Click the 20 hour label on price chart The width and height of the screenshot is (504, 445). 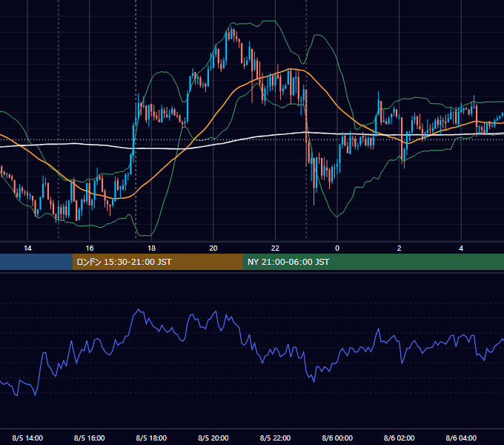pyautogui.click(x=213, y=248)
